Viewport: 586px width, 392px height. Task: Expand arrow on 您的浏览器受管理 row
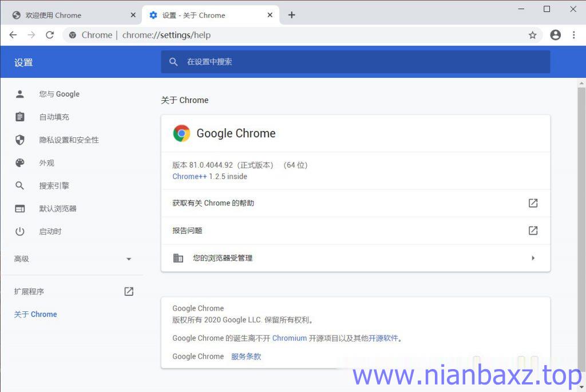pyautogui.click(x=533, y=258)
